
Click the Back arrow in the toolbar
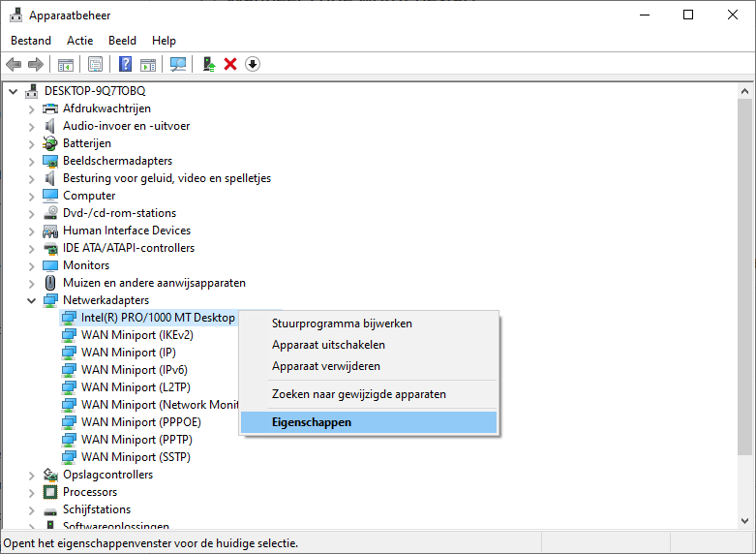(x=14, y=64)
